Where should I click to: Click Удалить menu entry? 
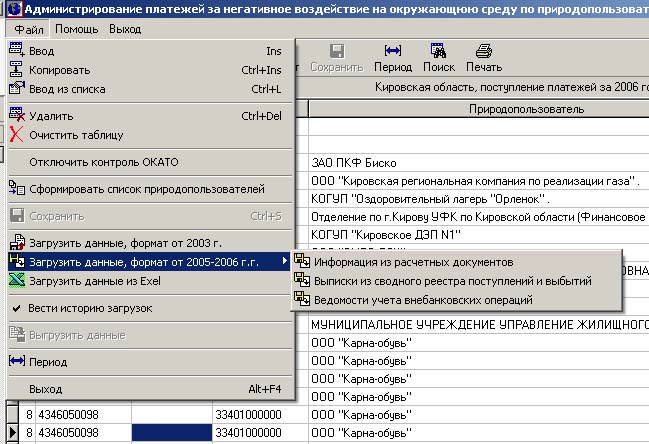[x=51, y=116]
